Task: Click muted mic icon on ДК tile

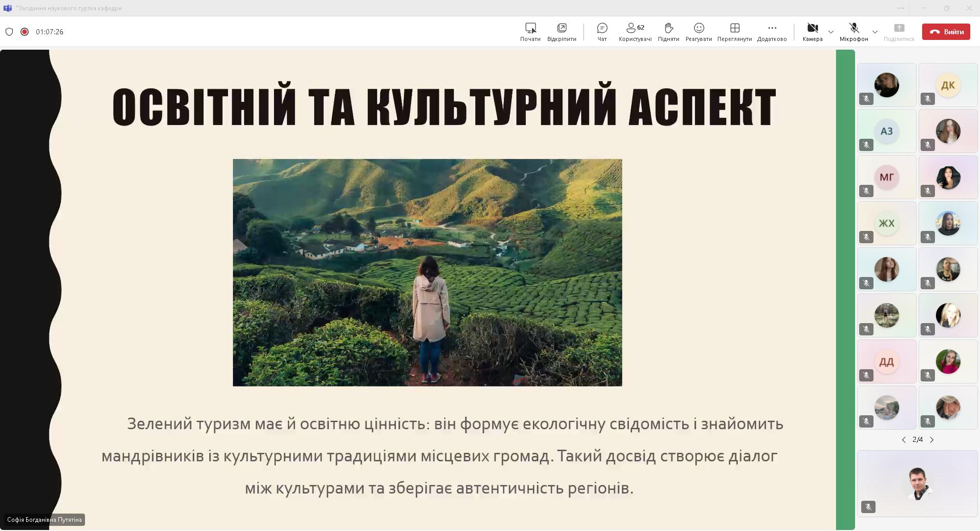Action: coord(928,99)
